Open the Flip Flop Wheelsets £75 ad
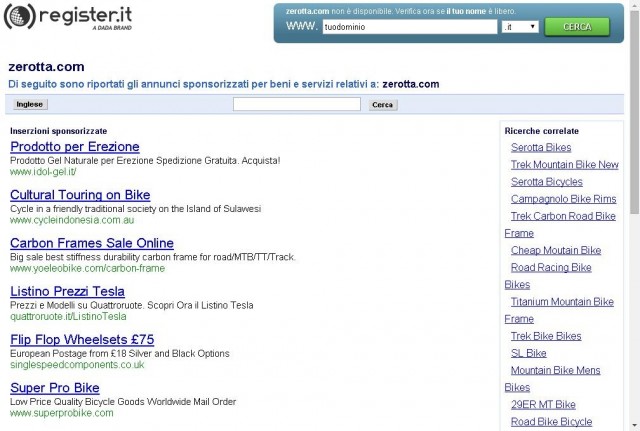 coord(82,340)
